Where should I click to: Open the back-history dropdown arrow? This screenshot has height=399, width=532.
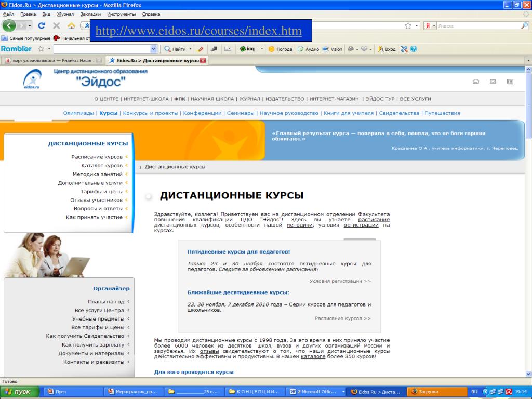point(30,26)
